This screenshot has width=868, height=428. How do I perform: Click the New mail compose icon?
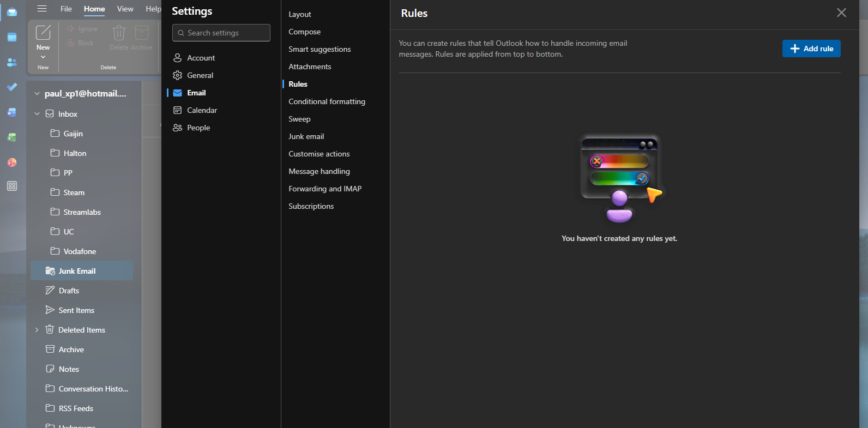(43, 33)
